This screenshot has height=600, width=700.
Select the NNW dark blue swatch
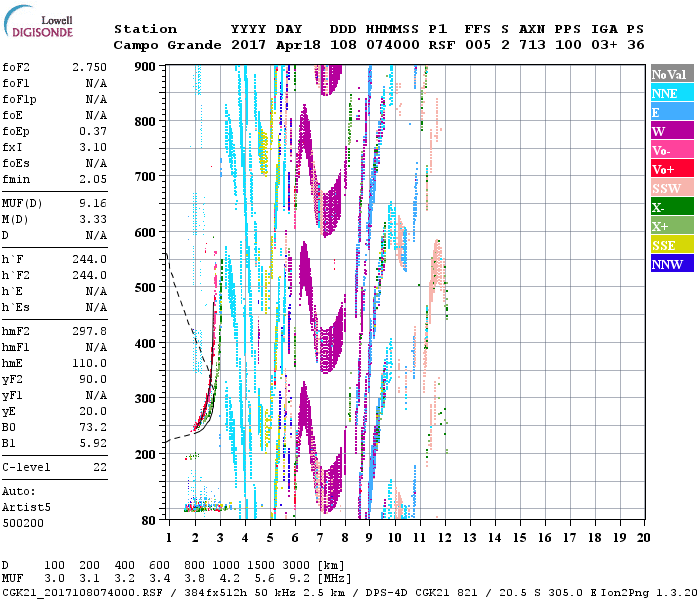(672, 263)
